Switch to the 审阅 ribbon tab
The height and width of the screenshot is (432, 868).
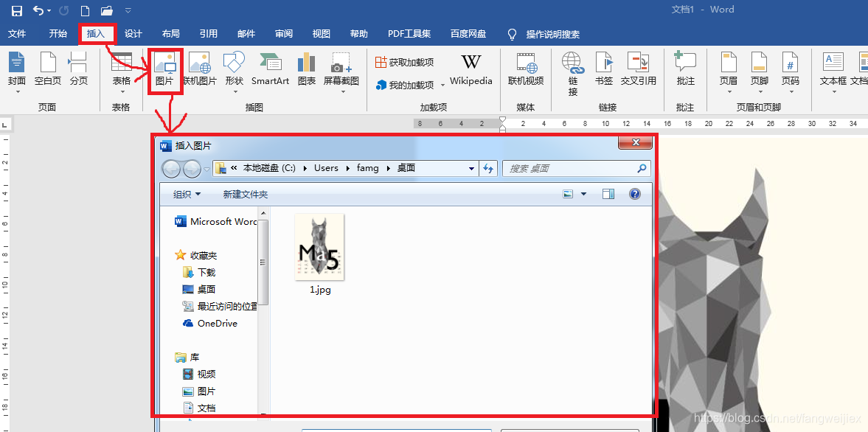tap(284, 34)
